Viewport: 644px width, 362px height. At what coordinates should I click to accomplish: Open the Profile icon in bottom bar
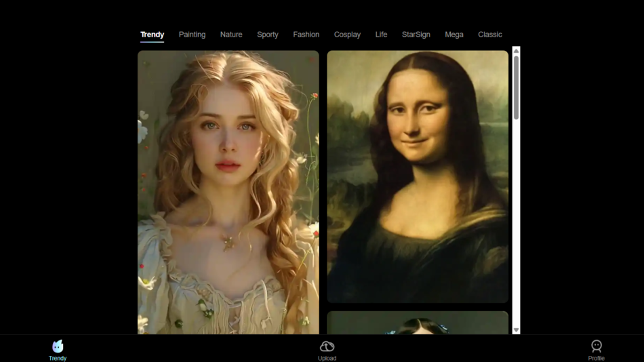[x=596, y=346]
